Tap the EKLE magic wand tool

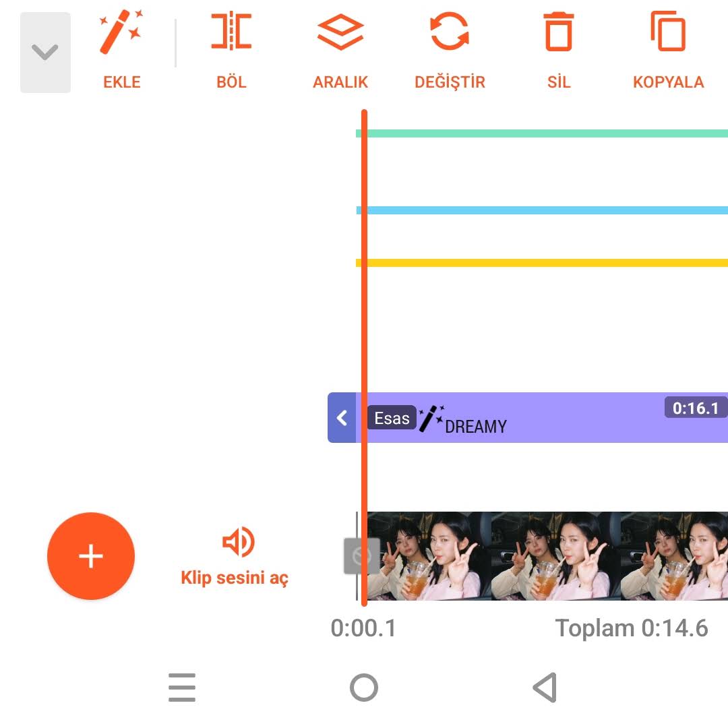121,50
